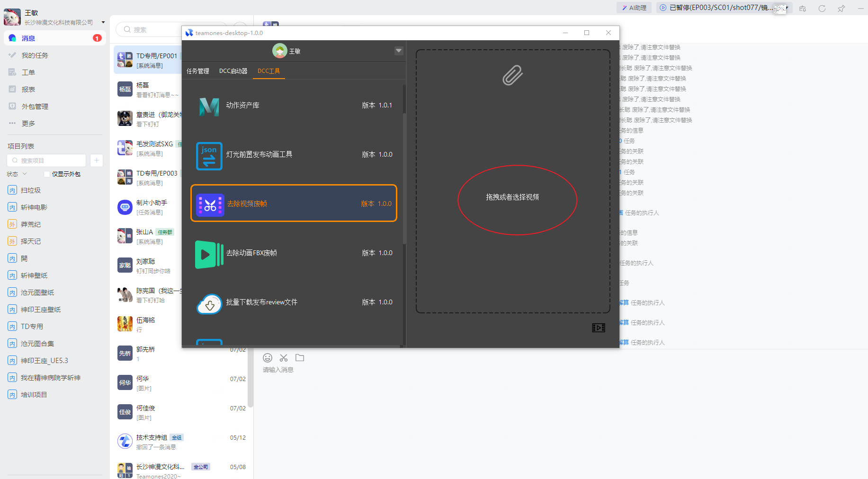Switch to the DCC启动器 tab
The width and height of the screenshot is (868, 479).
click(x=233, y=71)
